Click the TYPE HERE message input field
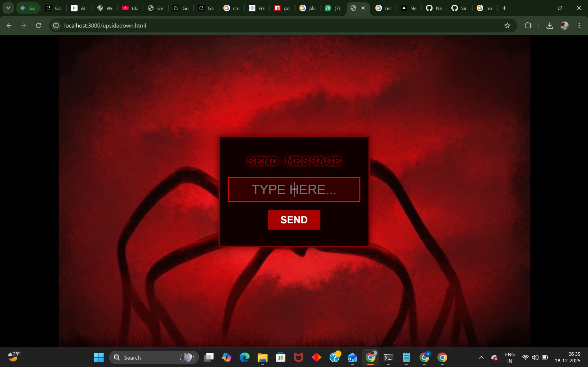 coord(294,190)
